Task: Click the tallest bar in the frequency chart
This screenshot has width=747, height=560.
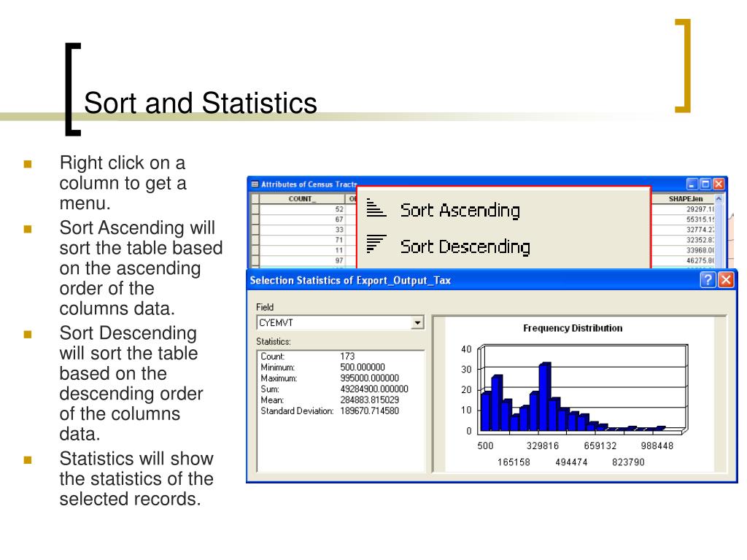Action: click(545, 397)
